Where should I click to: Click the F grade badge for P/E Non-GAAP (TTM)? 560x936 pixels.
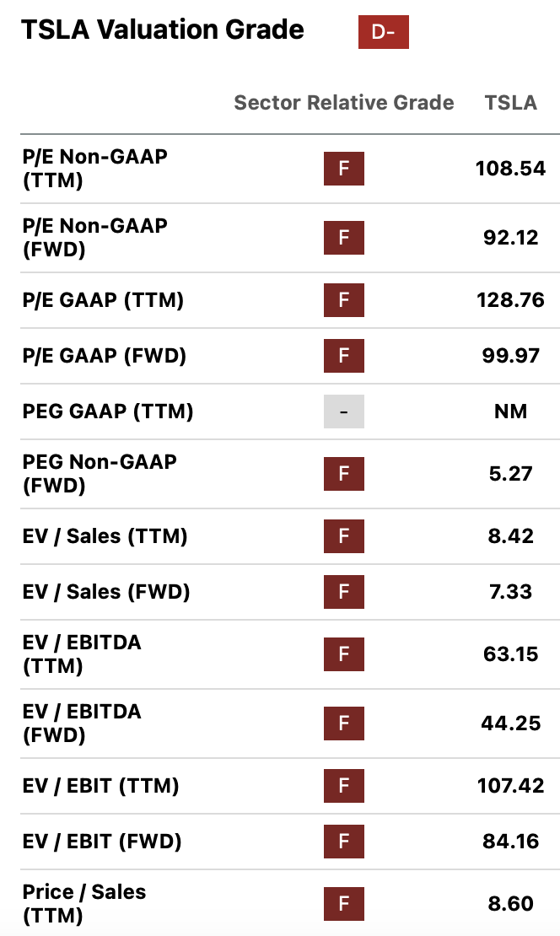pos(344,169)
